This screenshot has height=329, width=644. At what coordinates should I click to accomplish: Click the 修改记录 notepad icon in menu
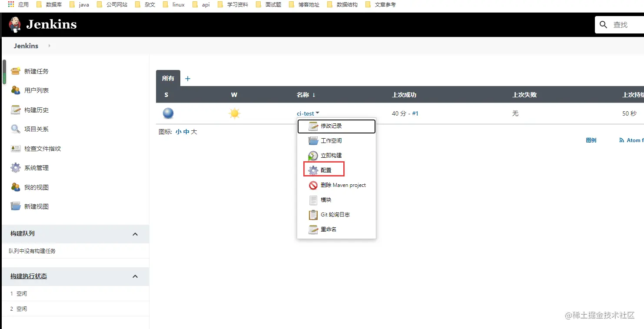(x=313, y=126)
